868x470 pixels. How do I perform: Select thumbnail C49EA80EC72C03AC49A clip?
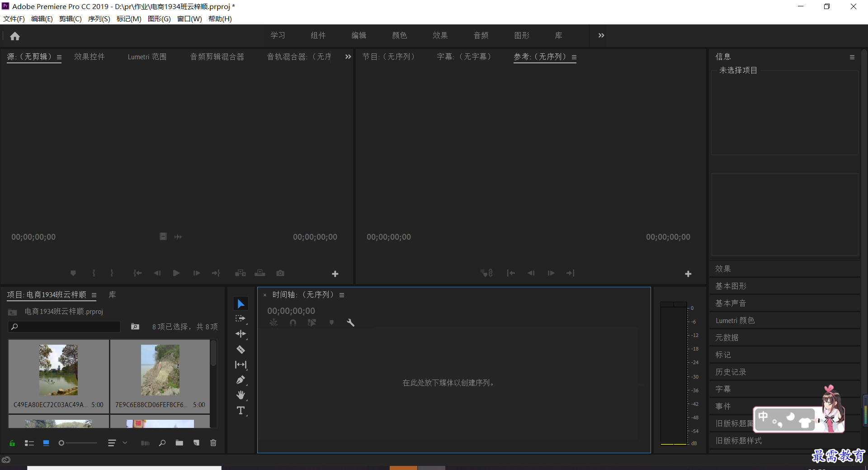(x=58, y=376)
